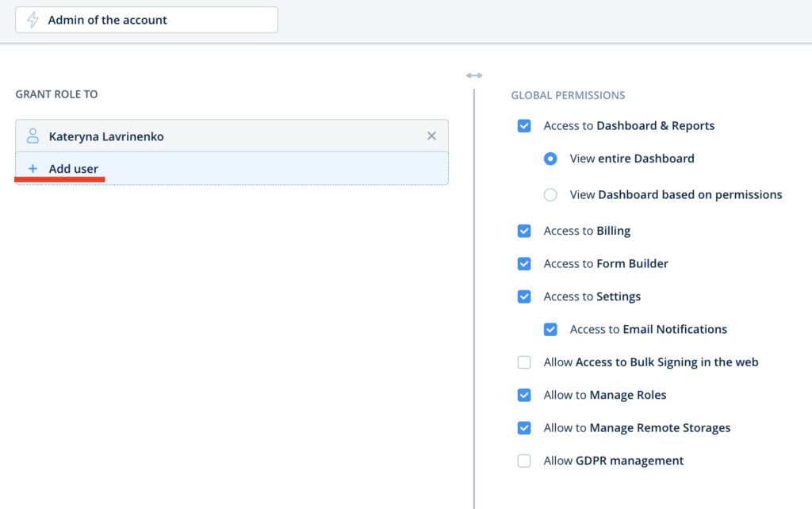The width and height of the screenshot is (812, 509).
Task: Disable Access to Billing checkbox
Action: pos(524,232)
